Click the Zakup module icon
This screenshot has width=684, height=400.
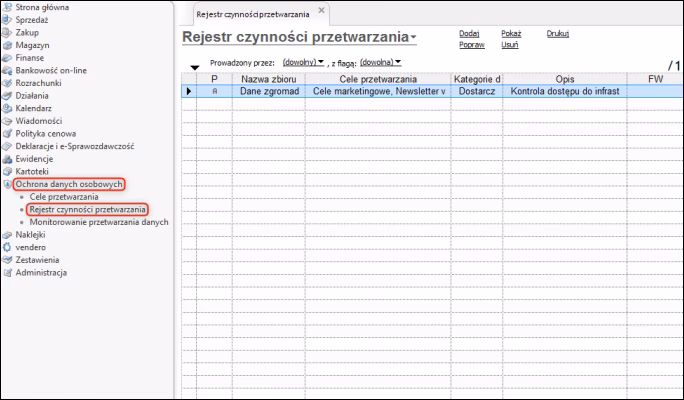(7, 33)
